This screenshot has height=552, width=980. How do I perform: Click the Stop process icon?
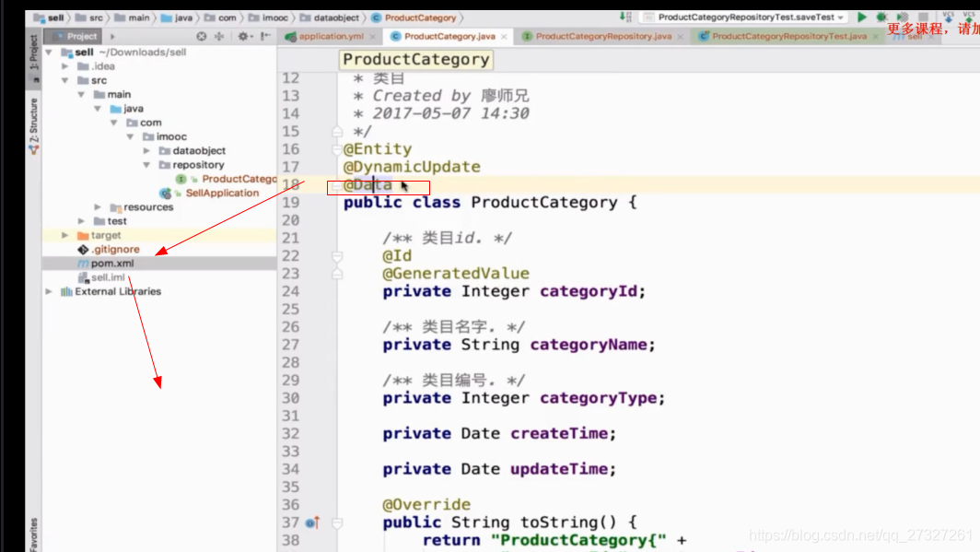(923, 18)
